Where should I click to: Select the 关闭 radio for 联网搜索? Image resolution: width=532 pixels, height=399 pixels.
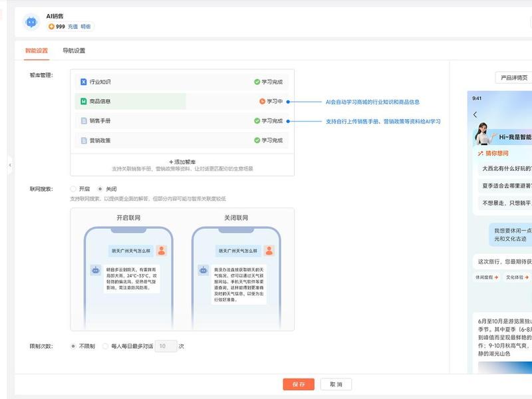tap(100, 189)
